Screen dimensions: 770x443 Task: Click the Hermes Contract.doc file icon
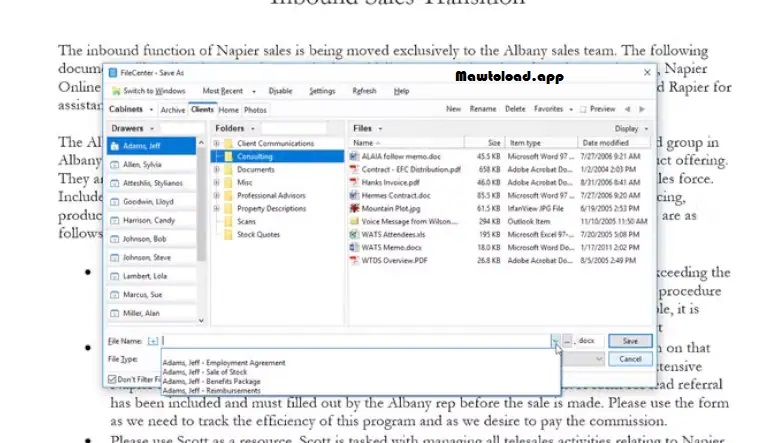click(354, 195)
